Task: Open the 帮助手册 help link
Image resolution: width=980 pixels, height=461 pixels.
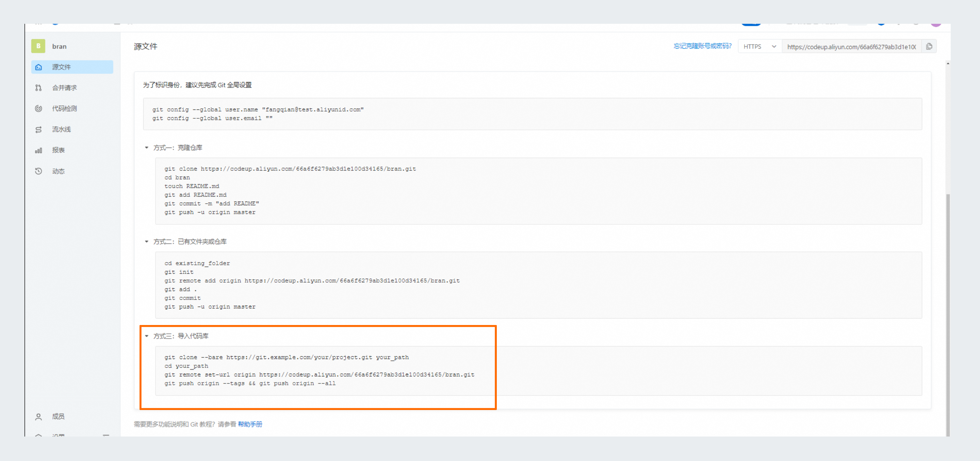Action: pyautogui.click(x=250, y=424)
